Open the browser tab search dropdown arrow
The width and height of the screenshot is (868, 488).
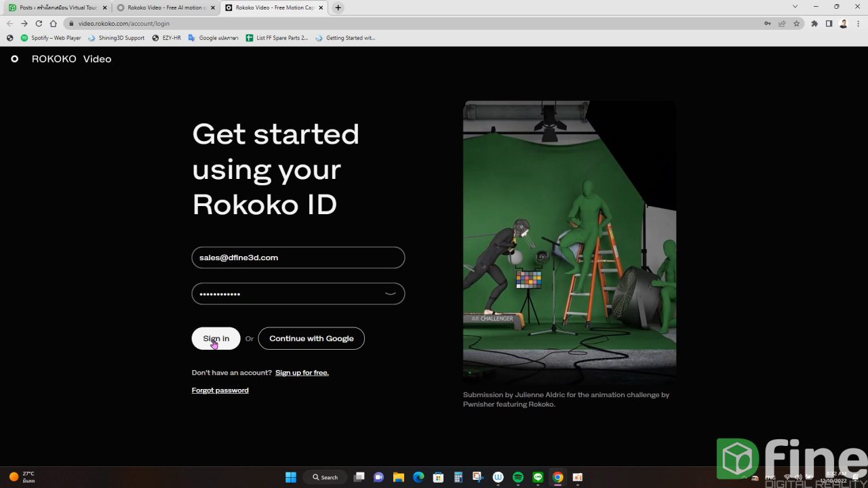point(795,6)
